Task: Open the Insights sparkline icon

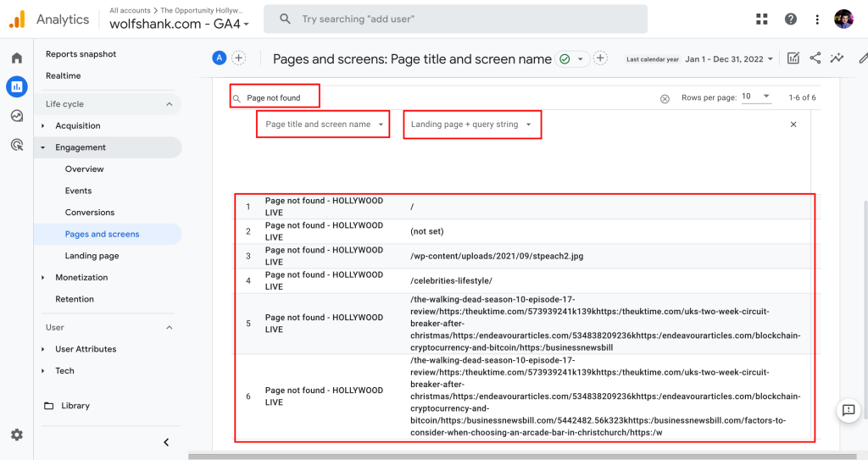Action: (837, 58)
